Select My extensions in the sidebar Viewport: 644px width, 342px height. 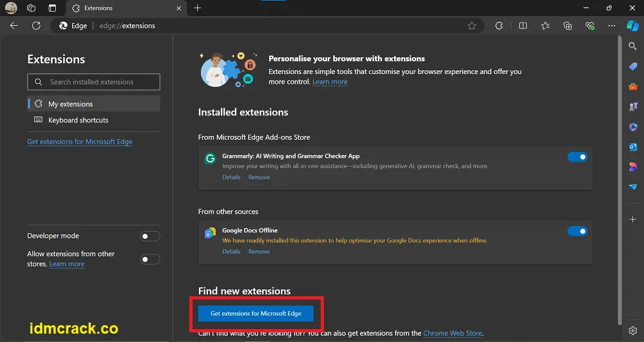coord(93,104)
